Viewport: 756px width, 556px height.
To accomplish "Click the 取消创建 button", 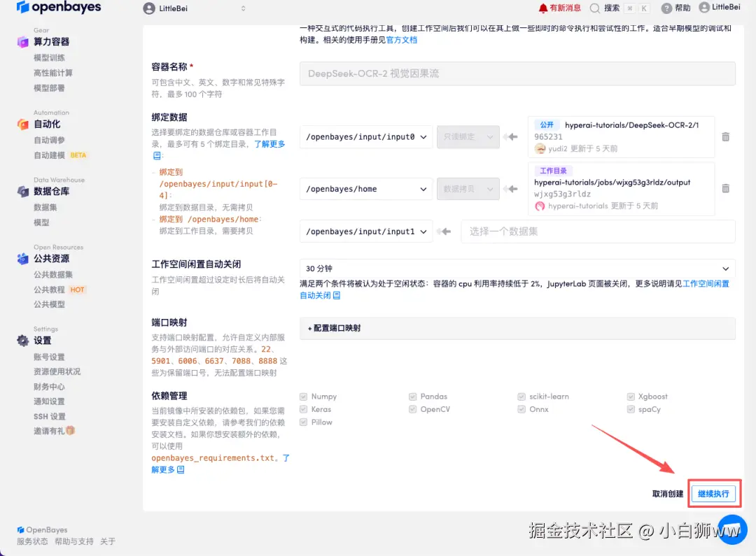I will 668,494.
